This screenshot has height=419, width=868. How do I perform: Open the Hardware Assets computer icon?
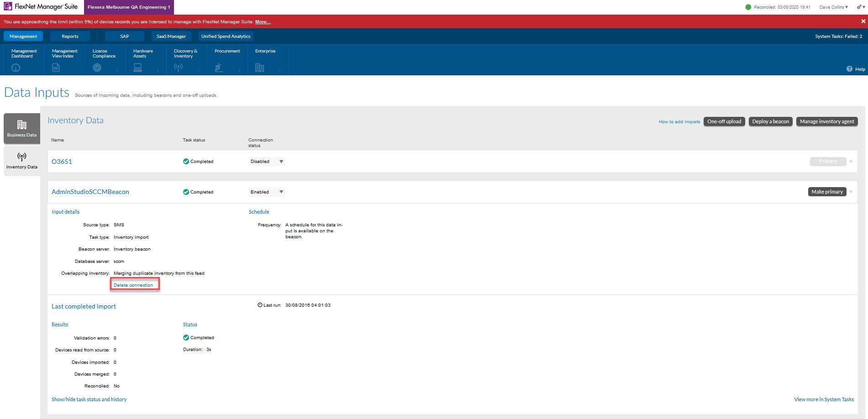pyautogui.click(x=137, y=68)
